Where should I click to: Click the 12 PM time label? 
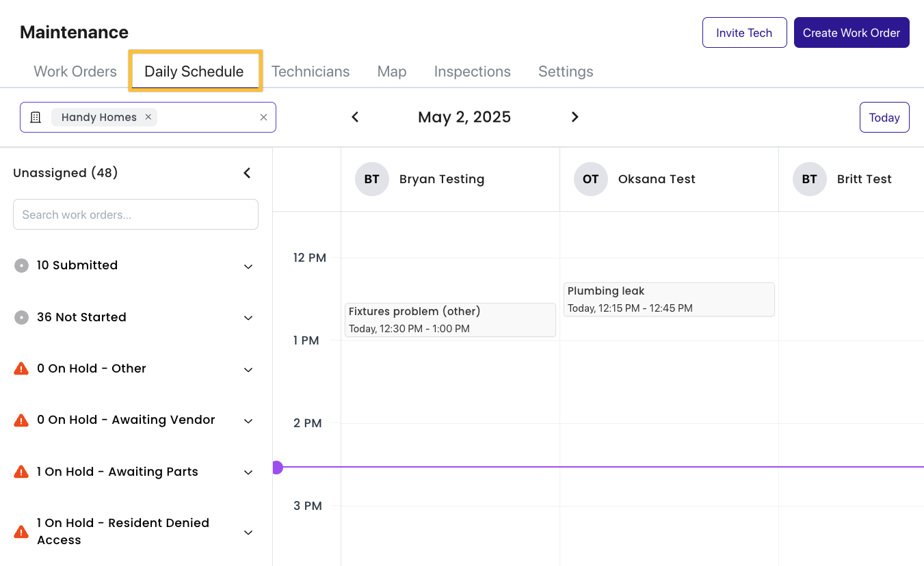tap(310, 258)
